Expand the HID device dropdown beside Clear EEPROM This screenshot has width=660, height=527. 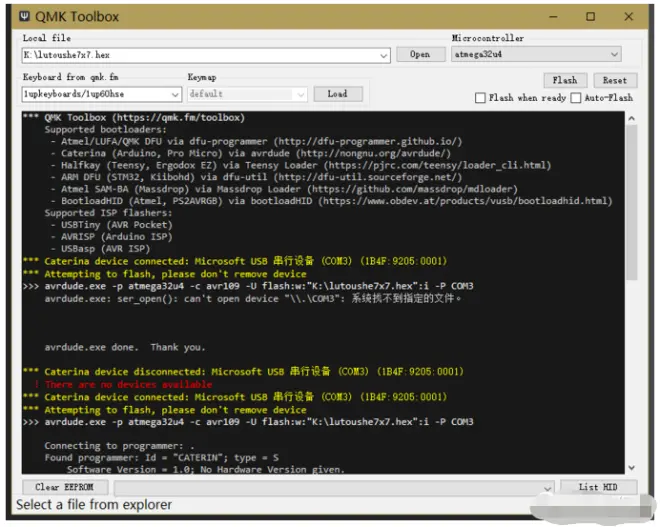547,488
